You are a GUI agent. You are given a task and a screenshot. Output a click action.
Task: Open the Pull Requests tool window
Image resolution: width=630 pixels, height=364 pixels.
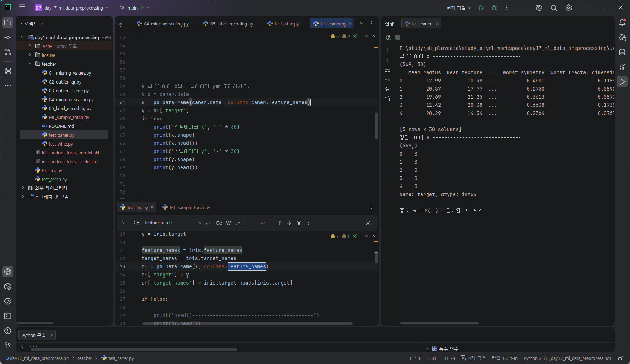8,52
